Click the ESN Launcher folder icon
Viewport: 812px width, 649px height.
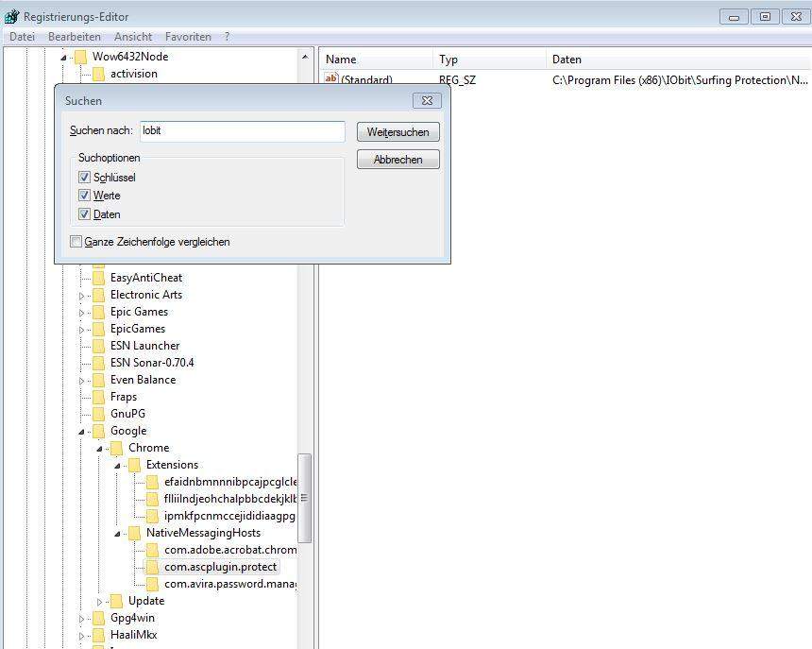[x=99, y=346]
